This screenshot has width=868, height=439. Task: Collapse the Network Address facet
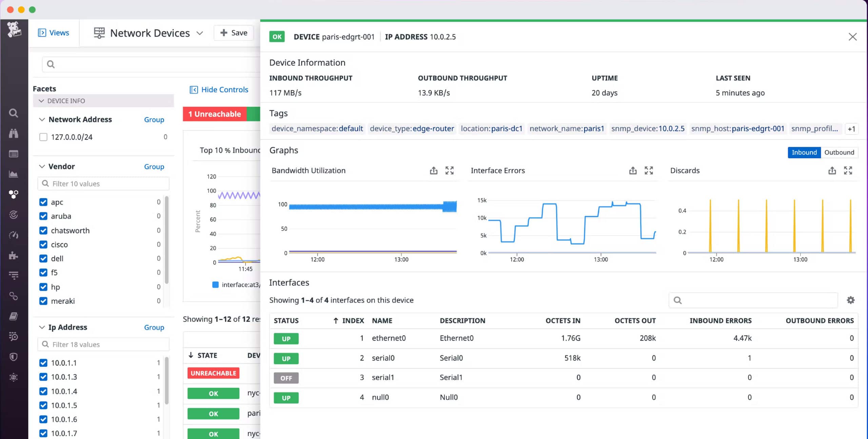point(42,119)
